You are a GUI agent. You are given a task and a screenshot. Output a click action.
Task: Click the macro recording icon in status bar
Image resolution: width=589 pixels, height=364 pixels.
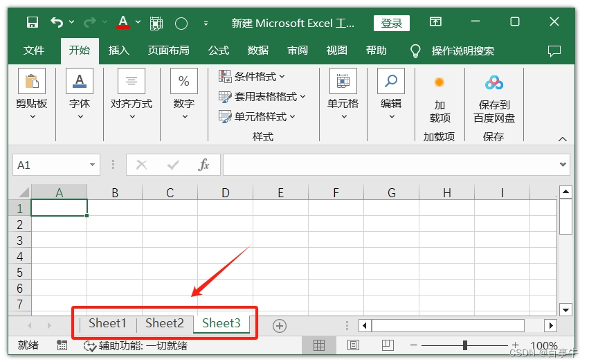pos(62,345)
